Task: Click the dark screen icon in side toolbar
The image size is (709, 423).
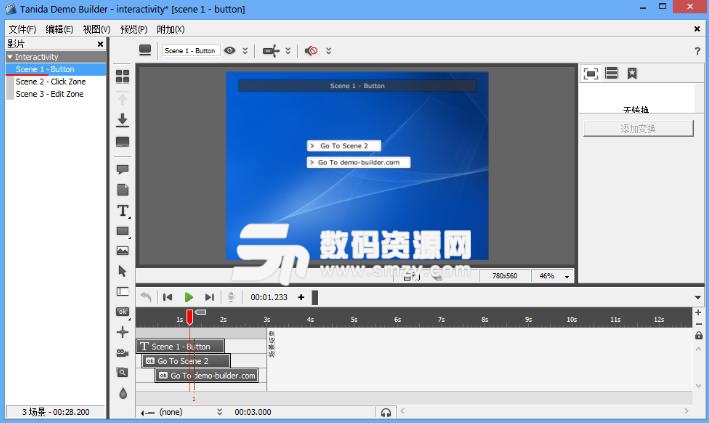Action: 123,142
